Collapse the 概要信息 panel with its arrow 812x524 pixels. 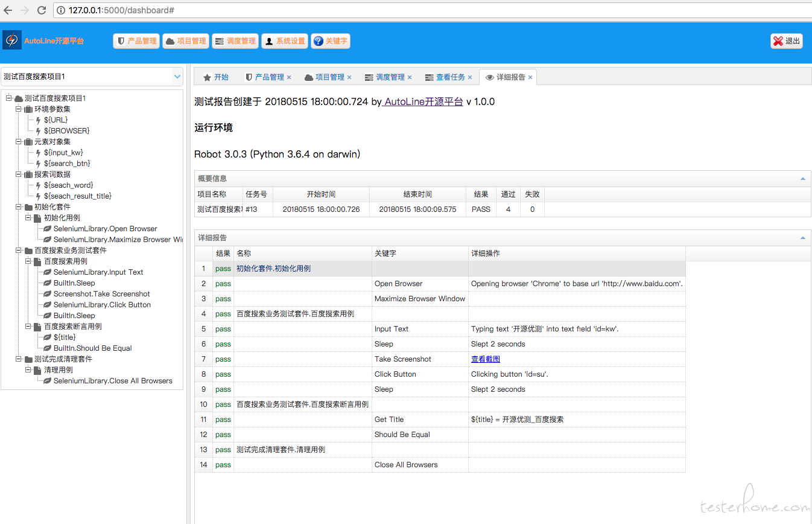(803, 179)
